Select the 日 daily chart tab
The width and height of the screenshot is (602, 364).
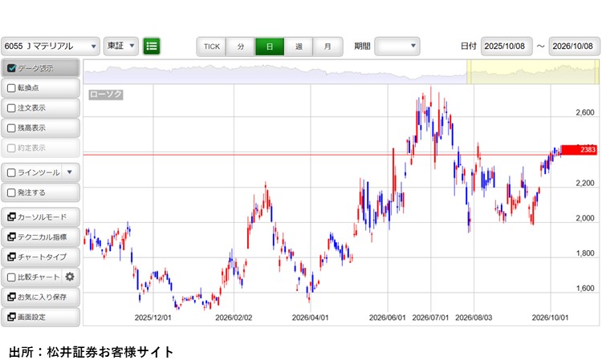pyautogui.click(x=270, y=47)
